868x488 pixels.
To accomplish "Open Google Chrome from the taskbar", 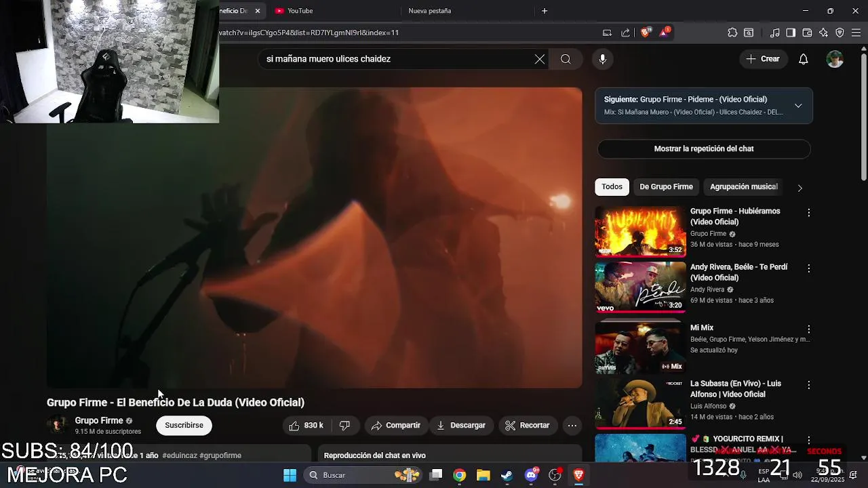I will click(460, 475).
